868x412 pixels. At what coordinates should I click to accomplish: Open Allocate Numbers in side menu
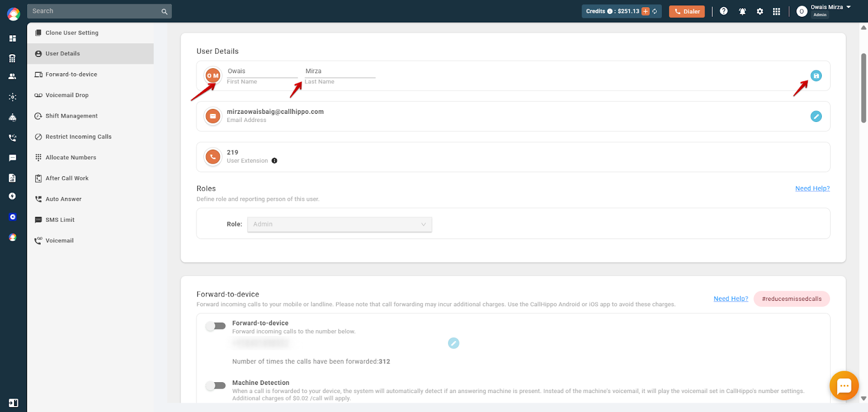(x=91, y=158)
